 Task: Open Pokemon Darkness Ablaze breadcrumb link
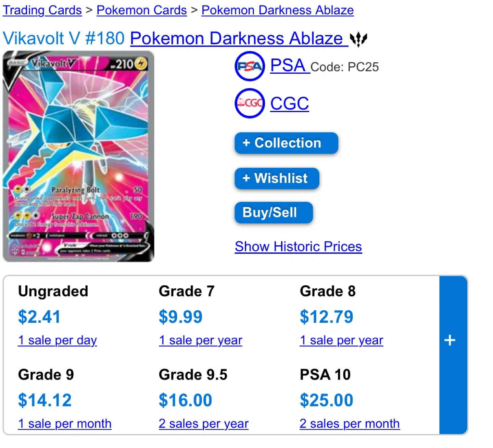click(278, 10)
